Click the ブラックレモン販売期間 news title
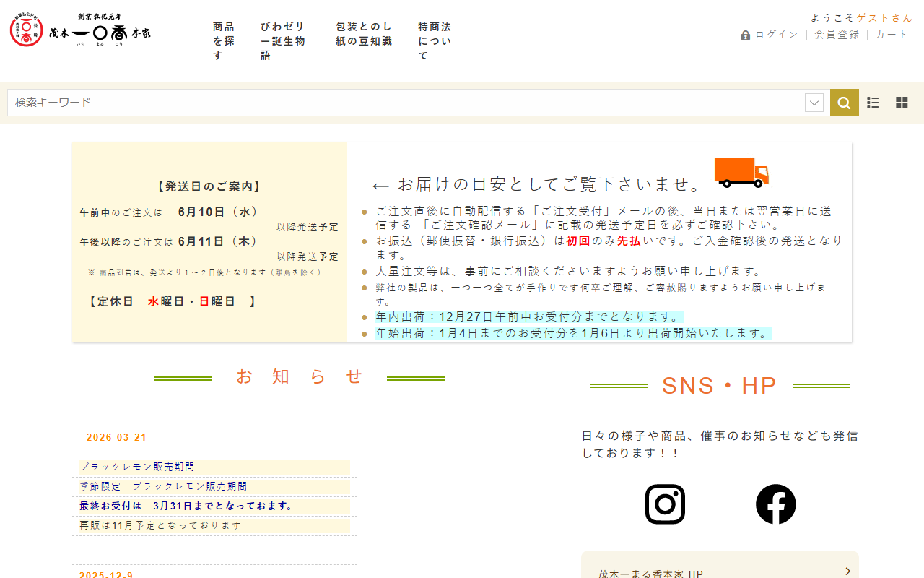The width and height of the screenshot is (924, 578). [137, 467]
